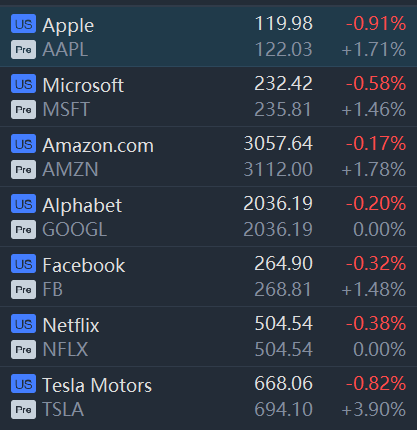Click Apple's -0.91% change value

click(x=376, y=24)
